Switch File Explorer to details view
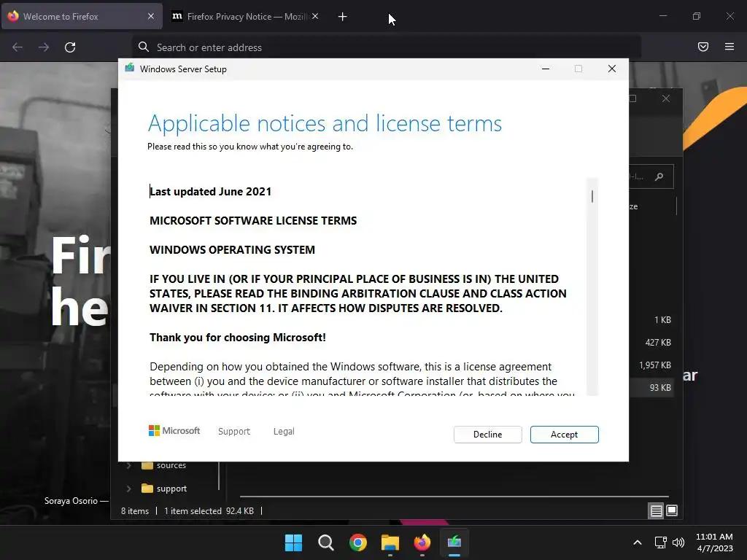Image resolution: width=747 pixels, height=560 pixels. point(656,511)
